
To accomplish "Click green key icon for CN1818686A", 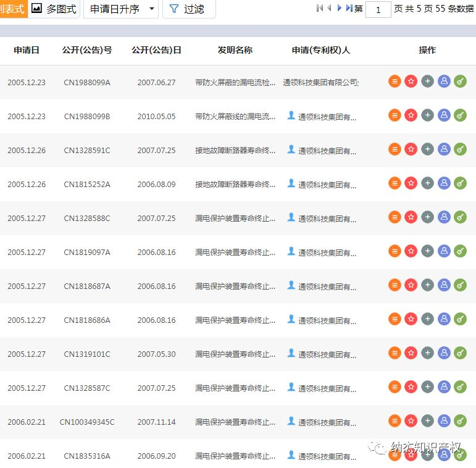I will (460, 319).
